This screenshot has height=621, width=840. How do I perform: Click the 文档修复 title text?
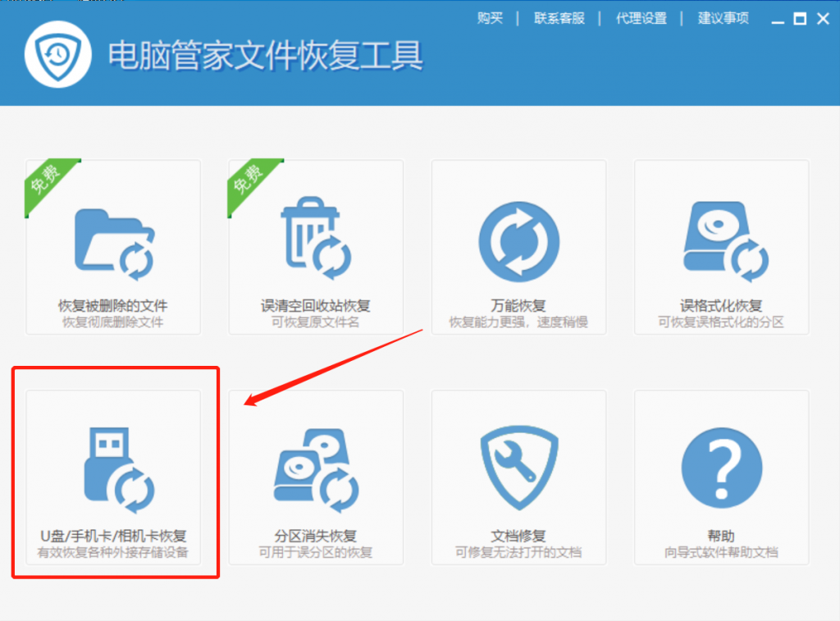tap(518, 537)
